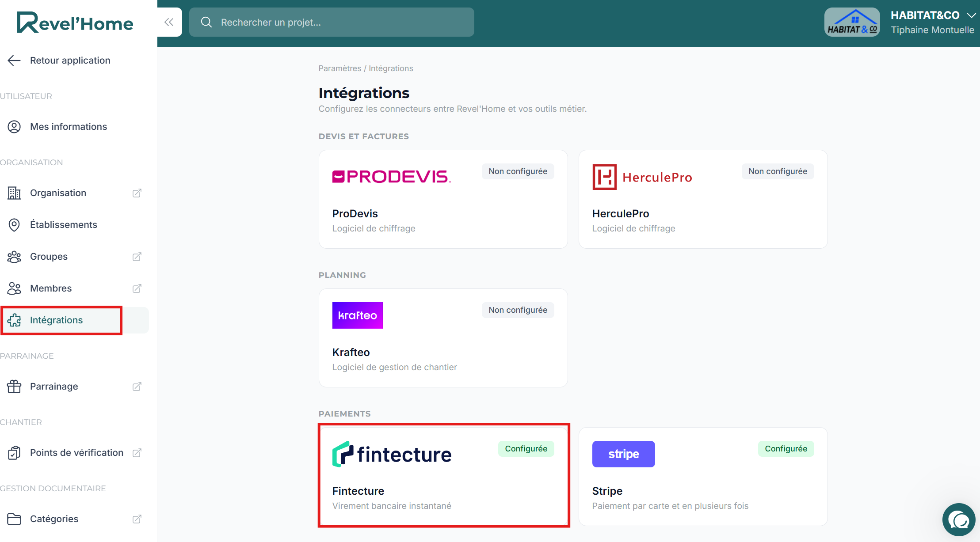This screenshot has height=542, width=980.
Task: Open the HerculePro integration card
Action: pos(703,199)
